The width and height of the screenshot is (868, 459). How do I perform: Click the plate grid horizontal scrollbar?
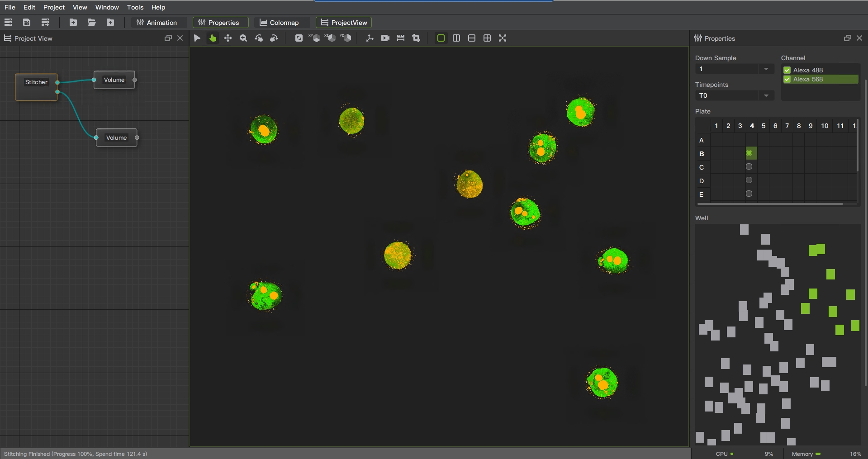click(x=770, y=204)
